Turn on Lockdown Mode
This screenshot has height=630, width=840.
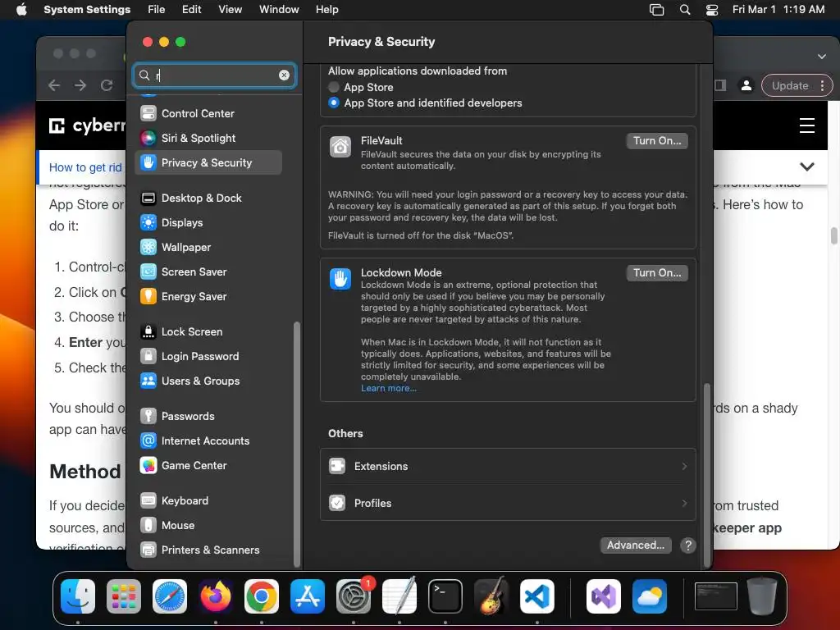657,272
